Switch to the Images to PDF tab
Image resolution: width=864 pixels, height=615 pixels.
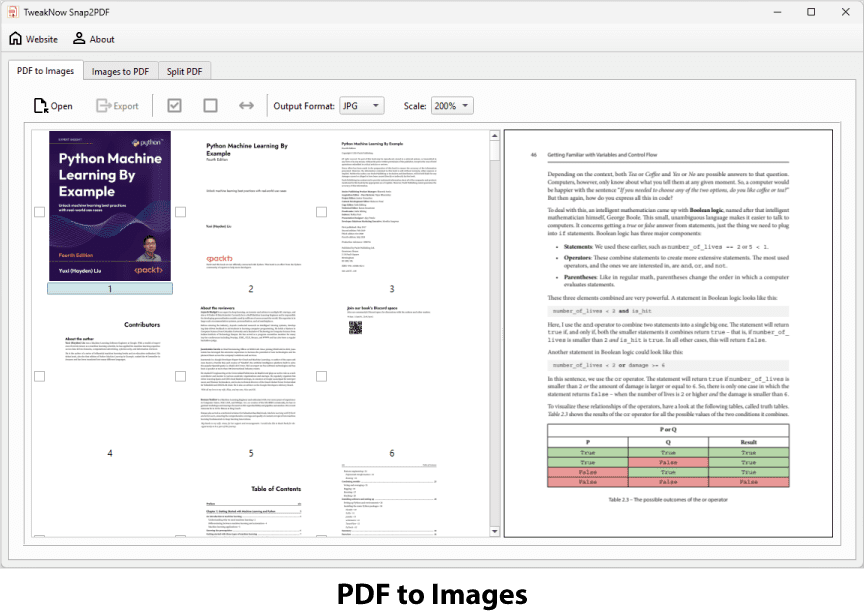(120, 72)
